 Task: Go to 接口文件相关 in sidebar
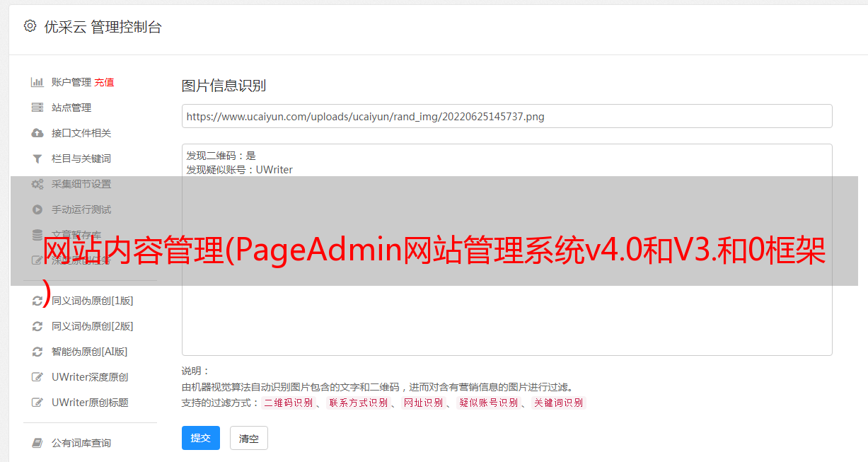tap(81, 133)
